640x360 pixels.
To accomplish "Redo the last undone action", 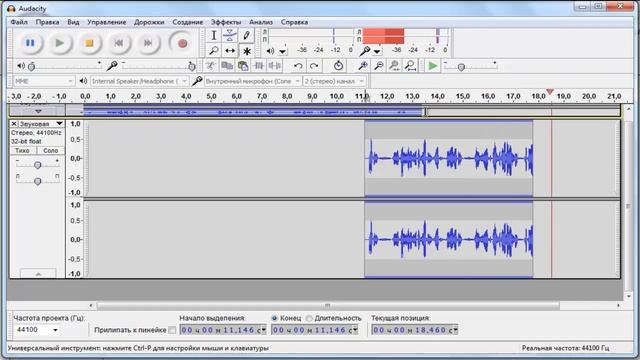I will coord(314,66).
